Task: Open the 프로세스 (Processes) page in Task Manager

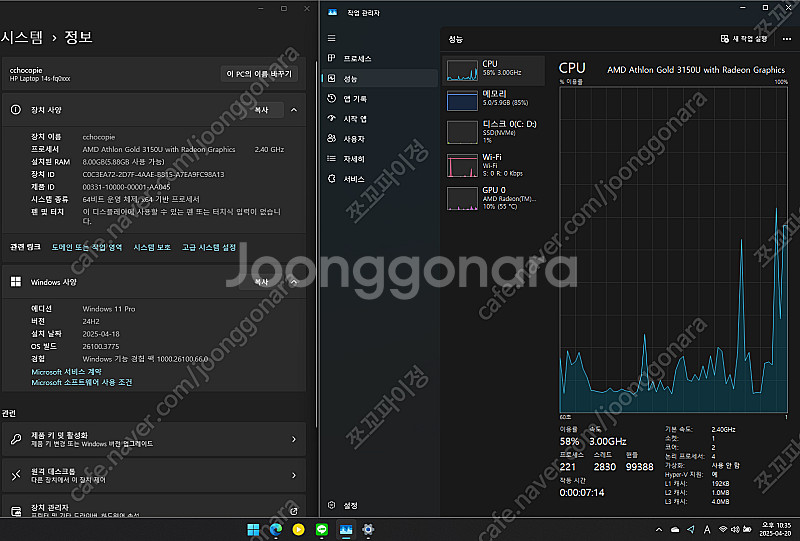Action: [380, 59]
